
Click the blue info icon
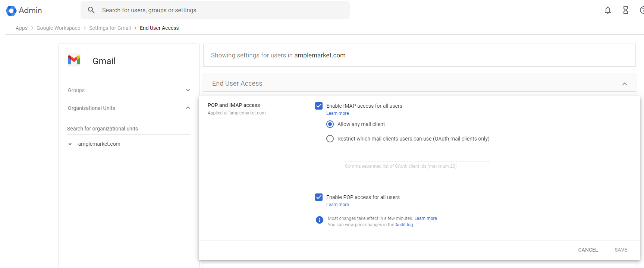319,220
